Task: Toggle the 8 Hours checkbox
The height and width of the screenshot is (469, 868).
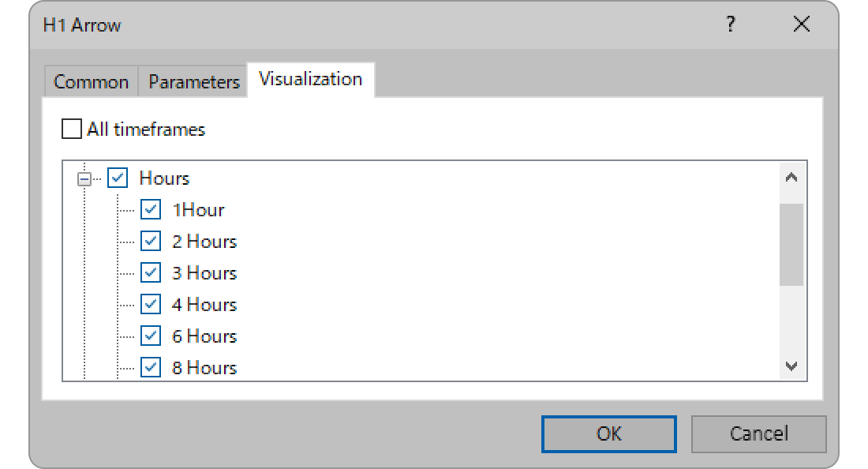Action: tap(151, 367)
